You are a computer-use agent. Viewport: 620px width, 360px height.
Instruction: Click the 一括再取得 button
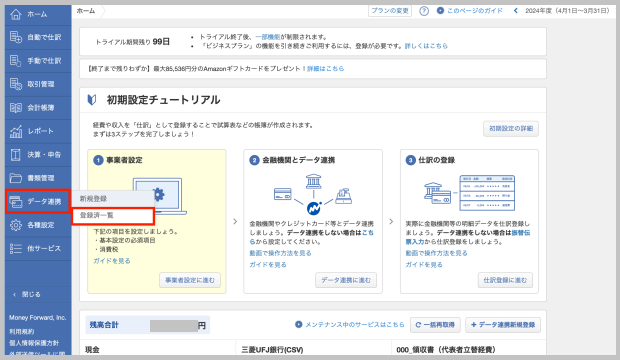pos(435,325)
